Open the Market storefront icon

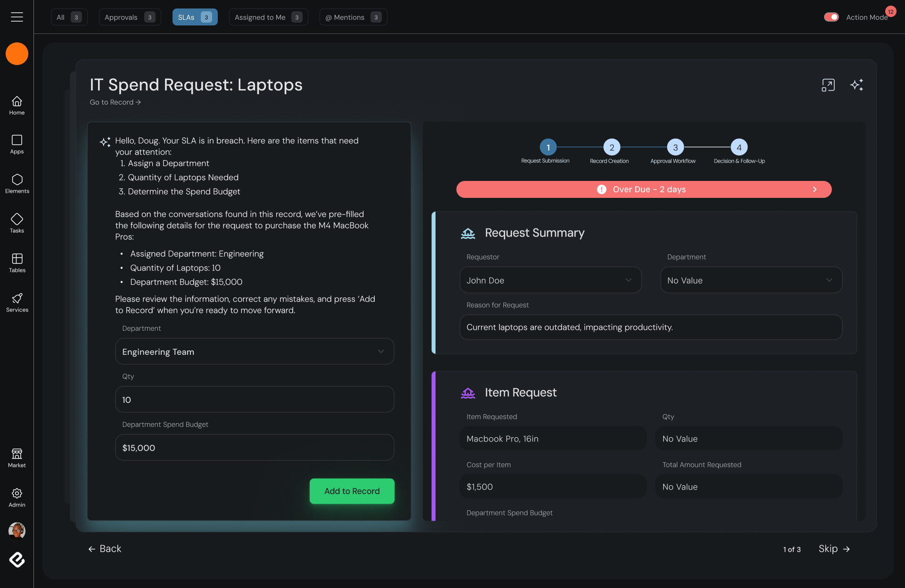click(17, 457)
